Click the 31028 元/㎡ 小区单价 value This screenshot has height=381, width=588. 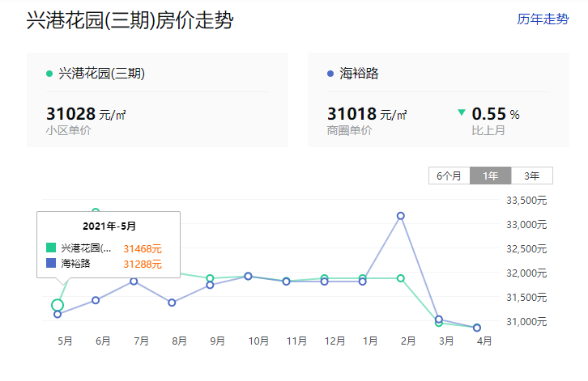86,113
